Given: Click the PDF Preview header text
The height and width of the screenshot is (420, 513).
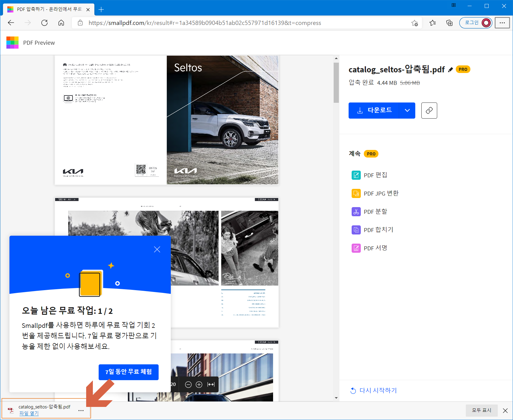Looking at the screenshot, I should click(39, 43).
